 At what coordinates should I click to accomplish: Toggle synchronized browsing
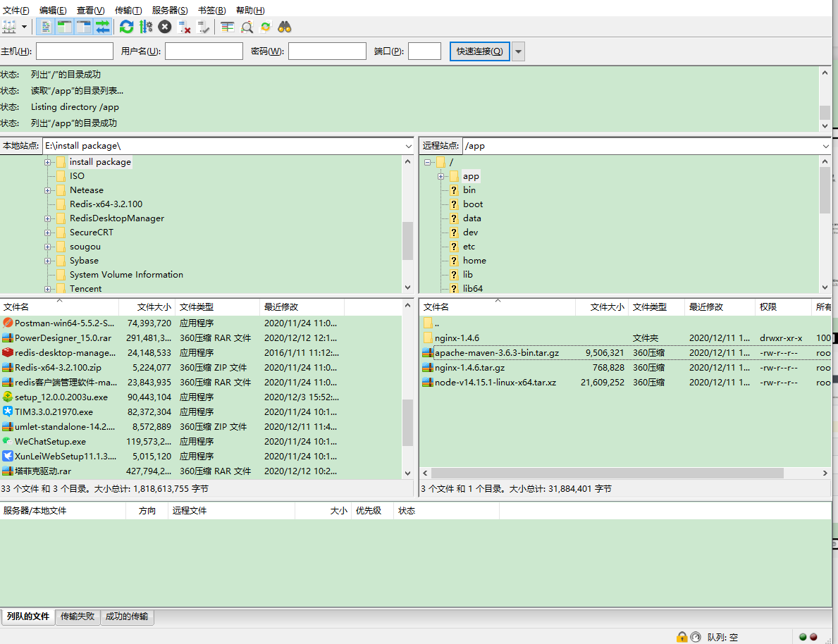click(266, 27)
